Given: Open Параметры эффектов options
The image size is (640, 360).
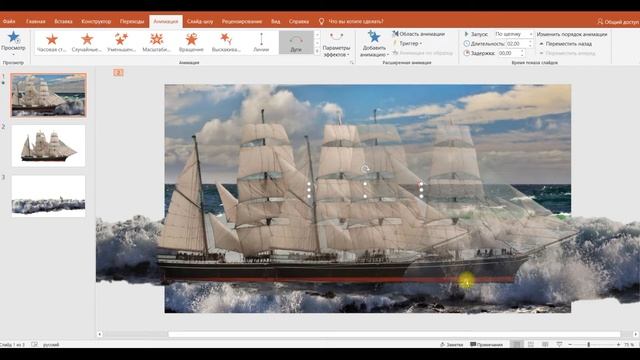Looking at the screenshot, I should click(x=336, y=44).
